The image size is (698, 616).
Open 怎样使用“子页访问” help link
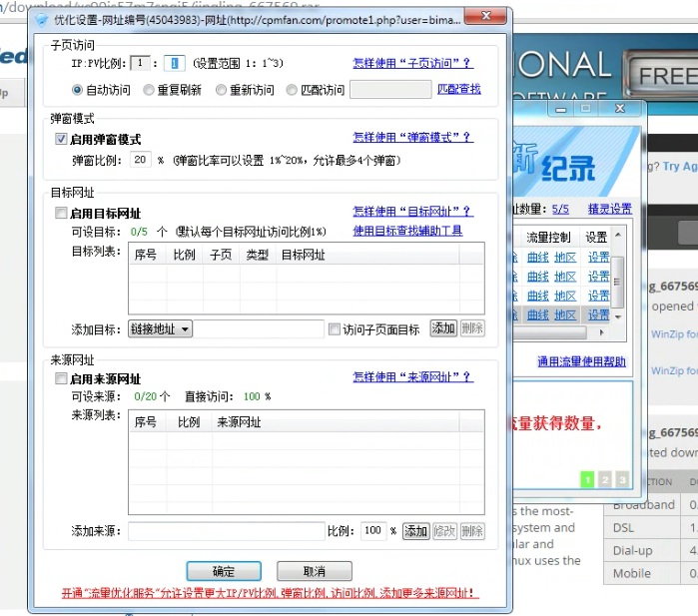coord(412,63)
